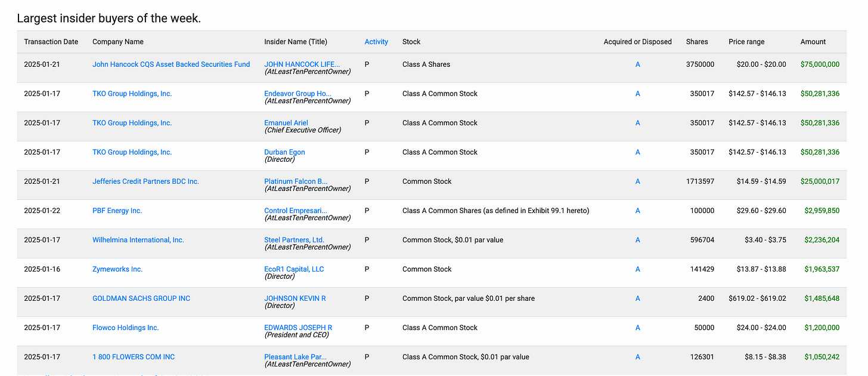Select the $3.40 - $3.75 price range

tap(765, 240)
